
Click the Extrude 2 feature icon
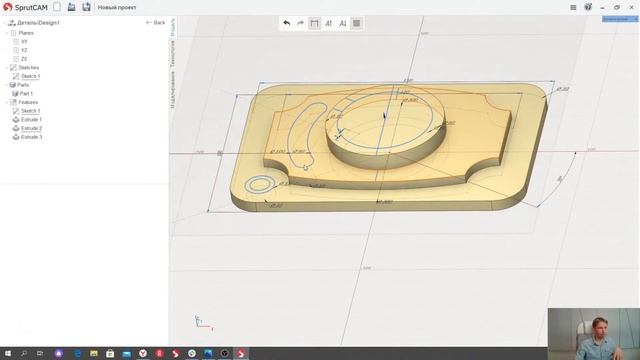16,128
